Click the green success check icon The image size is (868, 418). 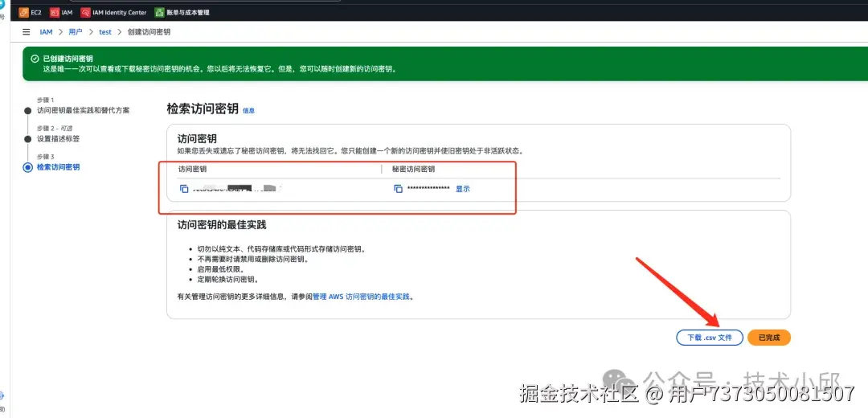(35, 58)
